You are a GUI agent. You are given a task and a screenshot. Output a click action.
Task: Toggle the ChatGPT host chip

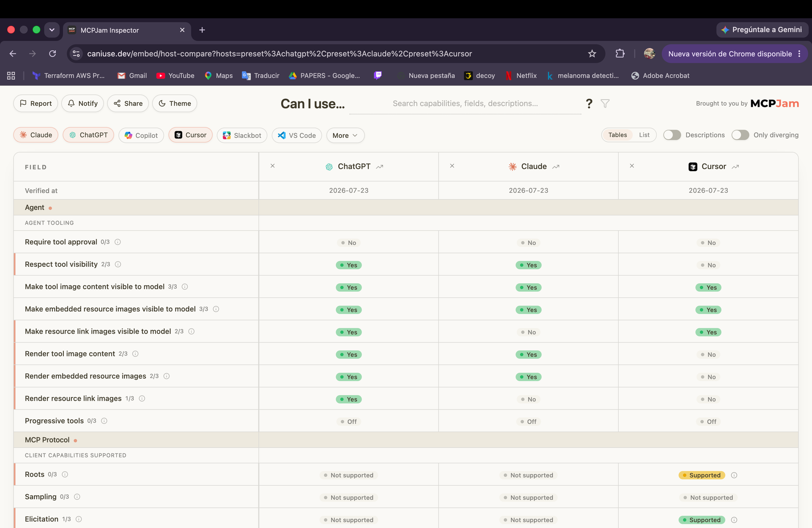tap(88, 135)
